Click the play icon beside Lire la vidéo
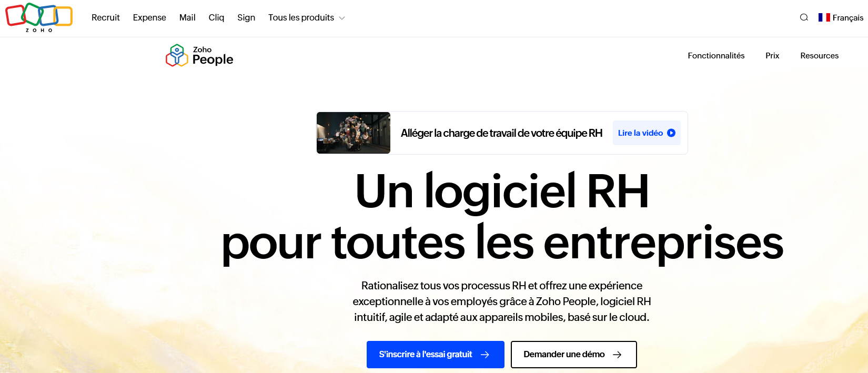 pyautogui.click(x=671, y=133)
